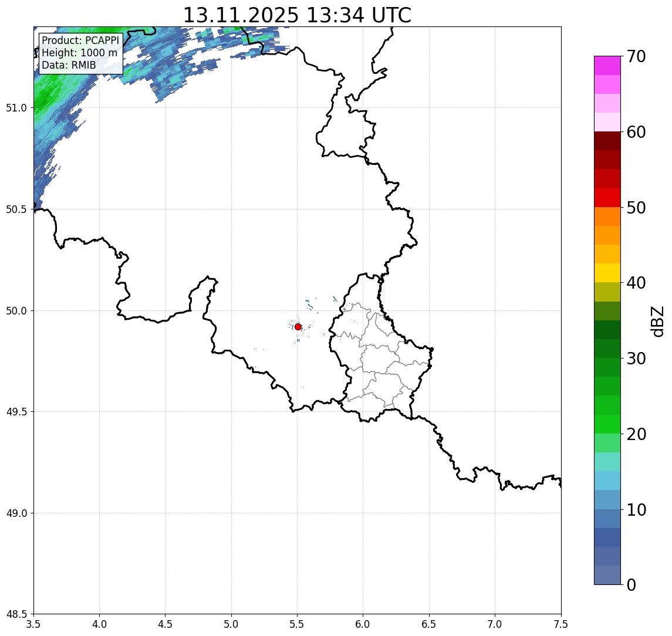The width and height of the screenshot is (672, 636).
Task: Click the 7.0 longitude tick label
Action: [495, 624]
